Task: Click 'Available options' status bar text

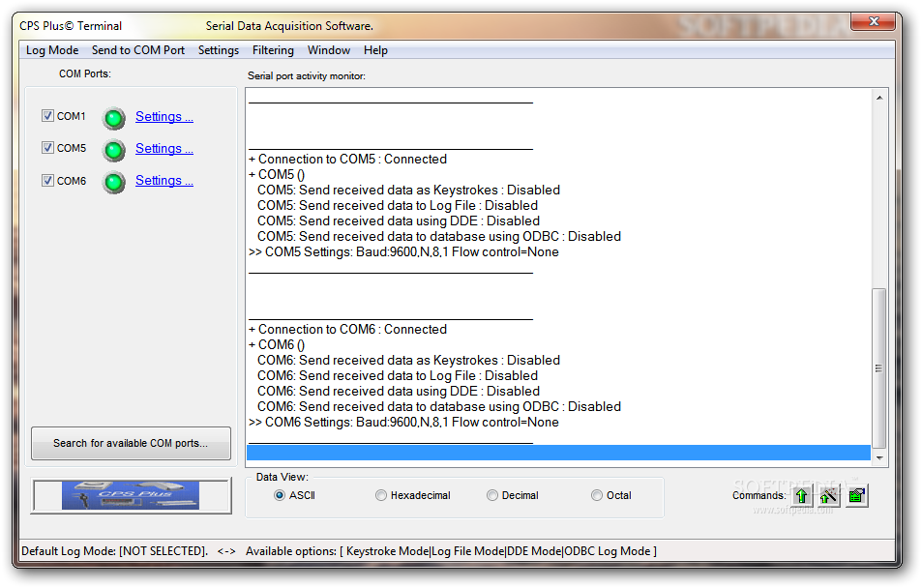Action: (451, 551)
